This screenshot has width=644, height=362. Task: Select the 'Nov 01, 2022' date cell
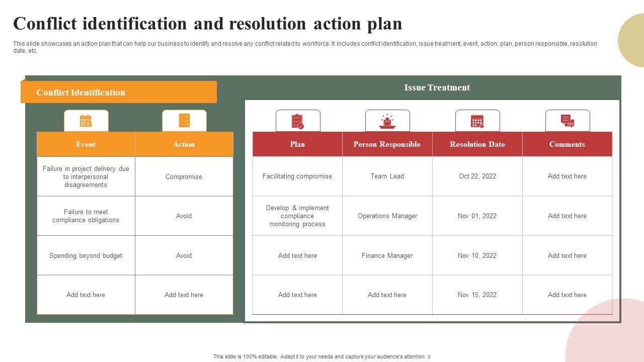(477, 216)
